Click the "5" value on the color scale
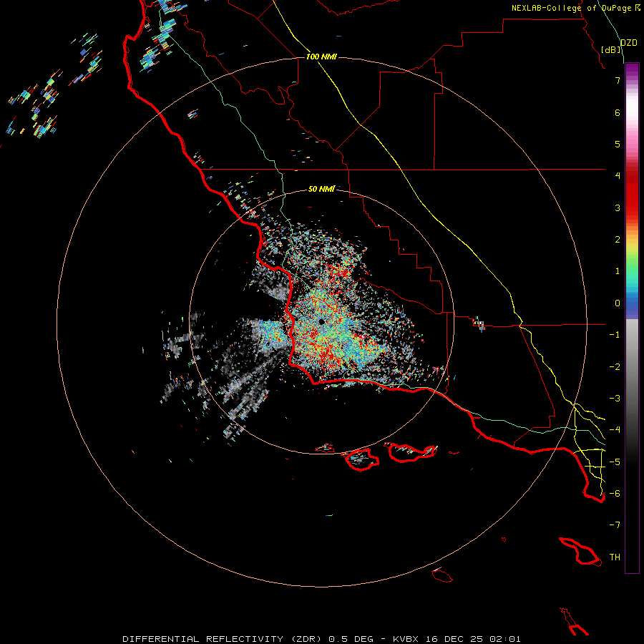 pos(618,144)
